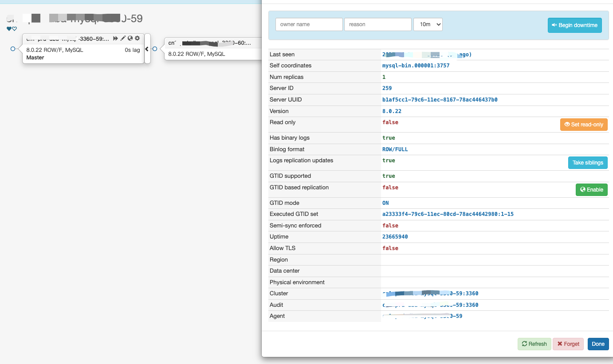Click the circle connector left of master
Screen dimensions: 613x364
(x=13, y=49)
